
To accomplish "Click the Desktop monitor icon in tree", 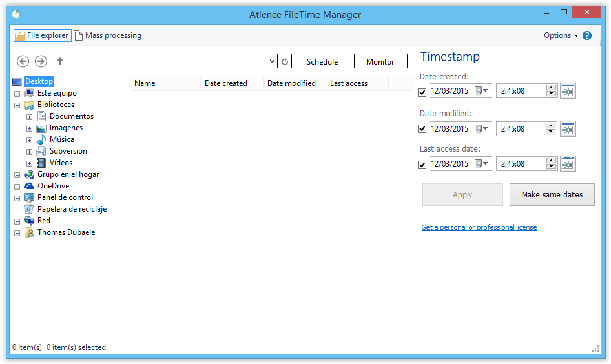I will (x=17, y=82).
